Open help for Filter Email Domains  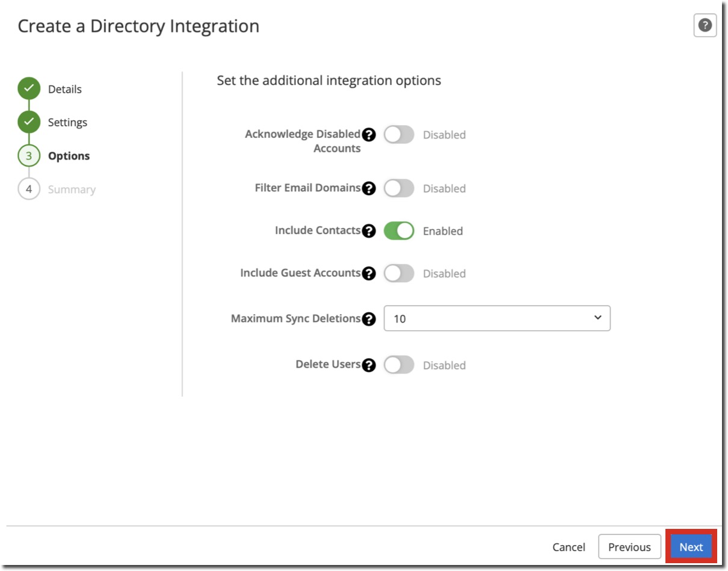point(369,188)
